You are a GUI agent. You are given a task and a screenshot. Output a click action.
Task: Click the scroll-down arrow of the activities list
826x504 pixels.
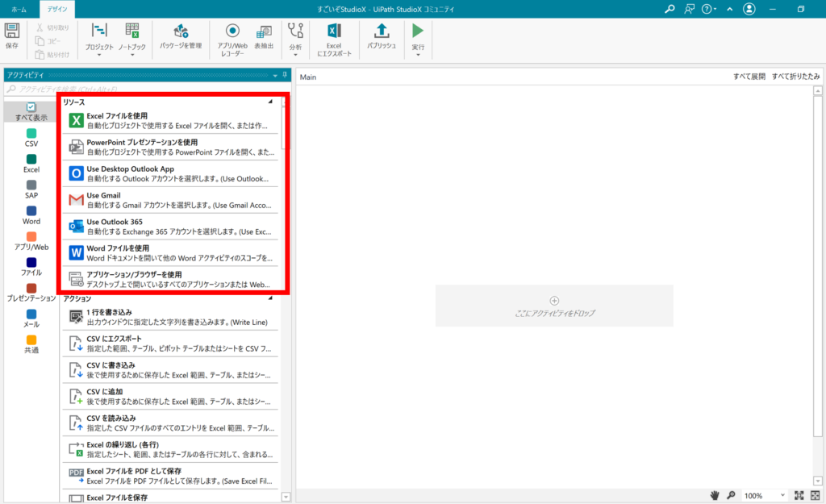click(286, 497)
